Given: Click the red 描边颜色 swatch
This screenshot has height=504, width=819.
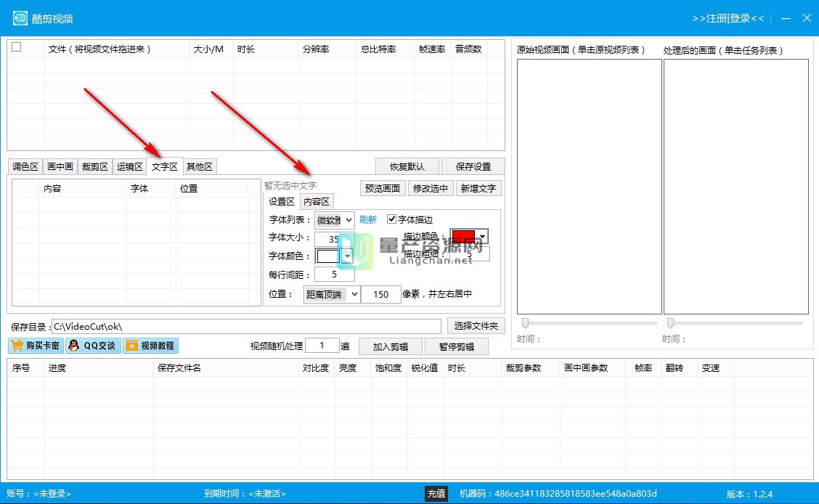Looking at the screenshot, I should point(463,236).
